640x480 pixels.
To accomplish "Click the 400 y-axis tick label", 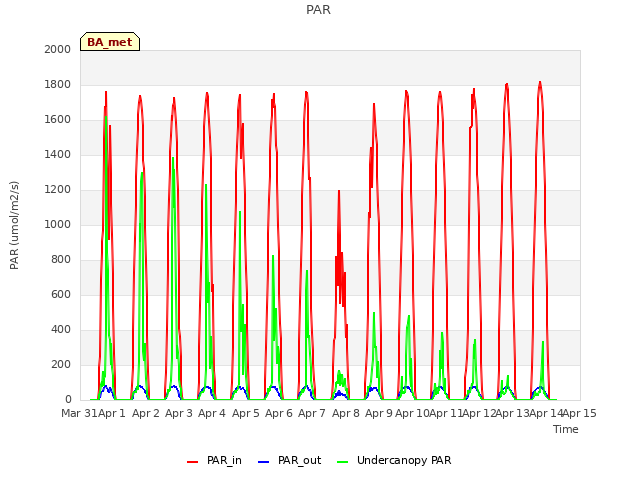I will tap(61, 329).
